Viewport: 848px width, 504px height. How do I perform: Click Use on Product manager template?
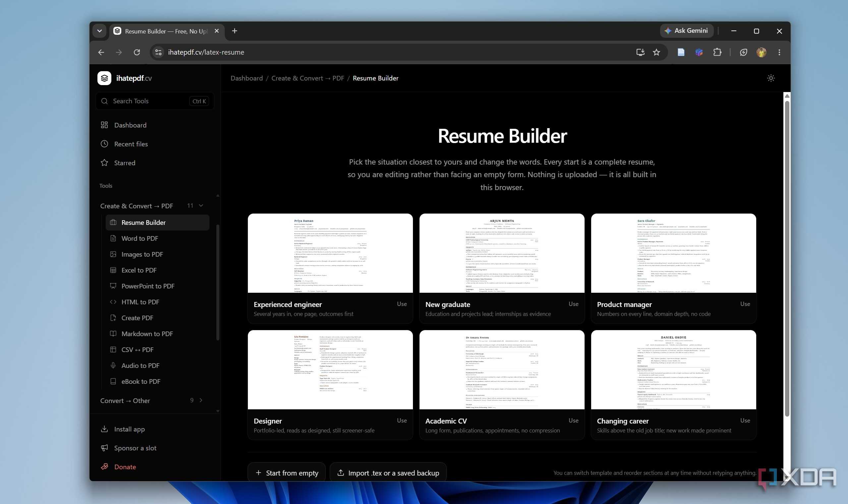(745, 304)
